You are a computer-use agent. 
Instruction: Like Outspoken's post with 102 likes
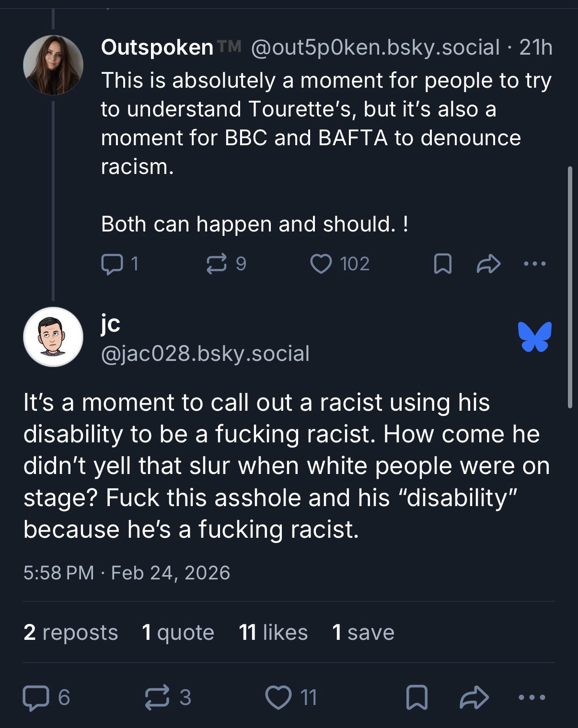pos(321,264)
